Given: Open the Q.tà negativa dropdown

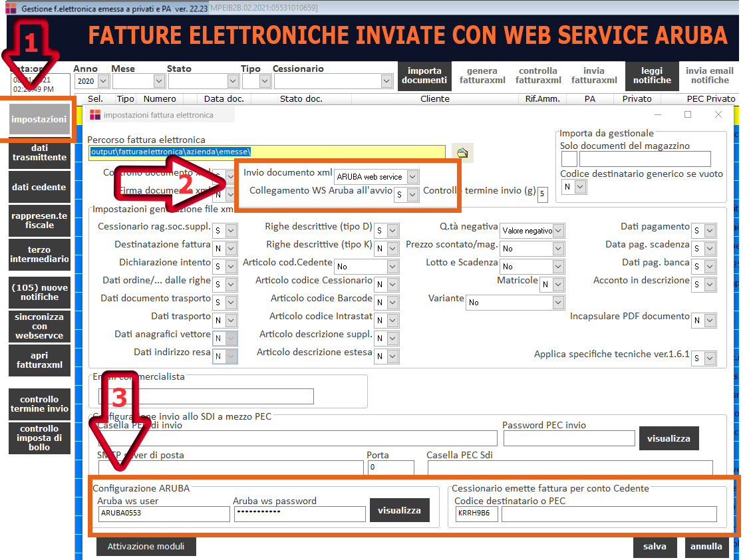Looking at the screenshot, I should tap(559, 231).
